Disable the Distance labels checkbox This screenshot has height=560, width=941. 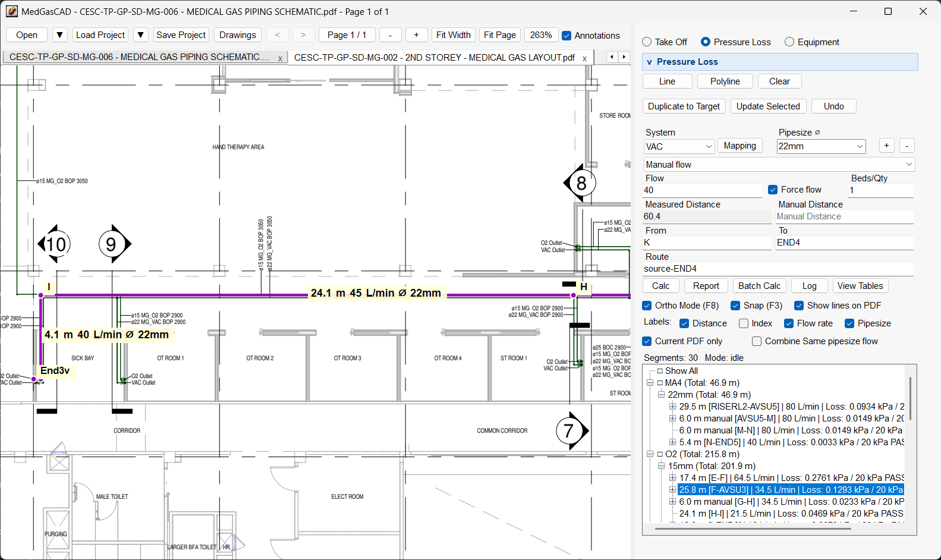pyautogui.click(x=684, y=323)
